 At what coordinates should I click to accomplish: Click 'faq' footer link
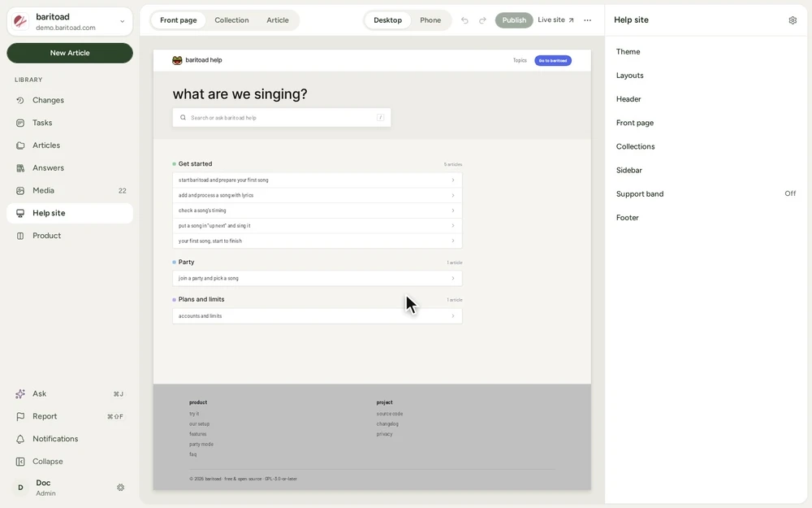point(192,454)
